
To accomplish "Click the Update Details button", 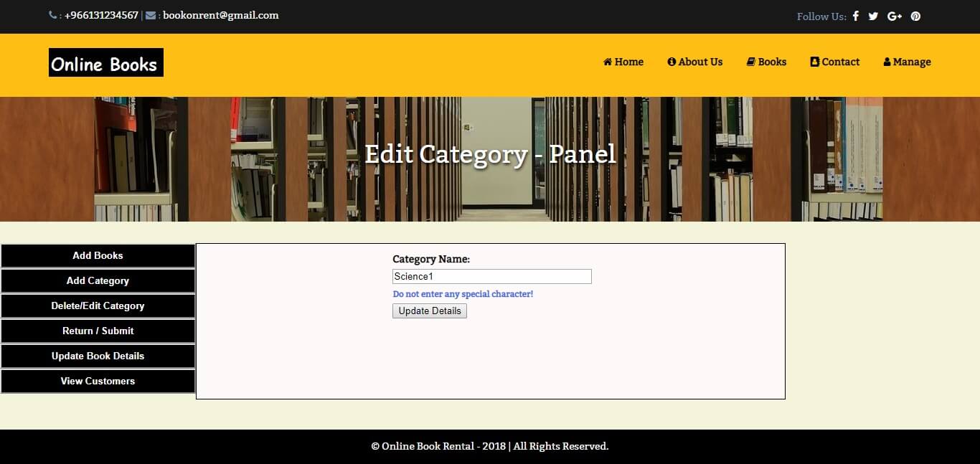I will click(430, 311).
